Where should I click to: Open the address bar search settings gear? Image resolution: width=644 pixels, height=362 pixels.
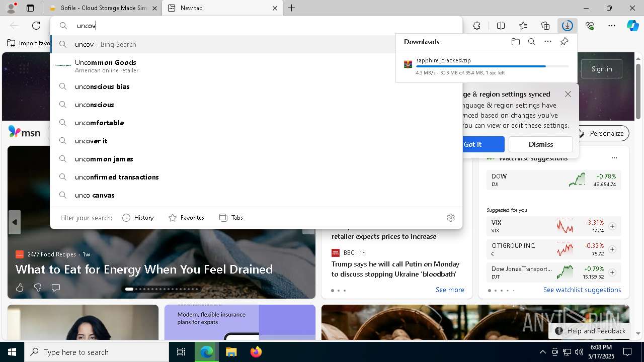tap(451, 218)
